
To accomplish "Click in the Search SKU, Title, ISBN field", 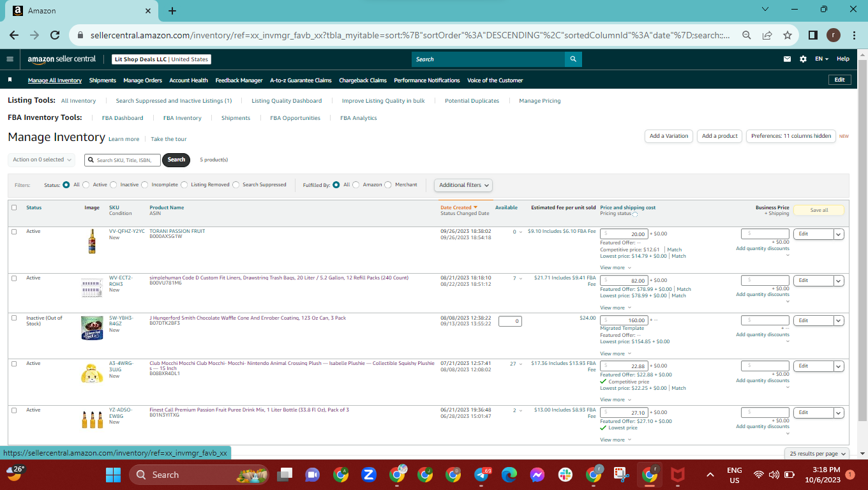I will [x=123, y=160].
